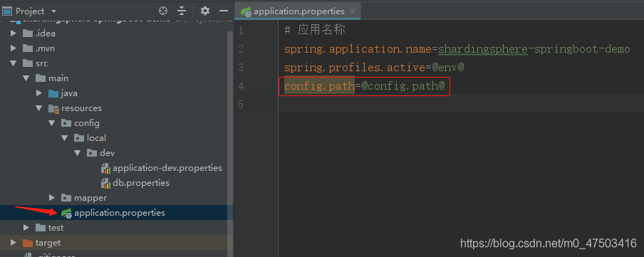Select the local package folder icon
This screenshot has height=257, width=644.
tap(79, 138)
